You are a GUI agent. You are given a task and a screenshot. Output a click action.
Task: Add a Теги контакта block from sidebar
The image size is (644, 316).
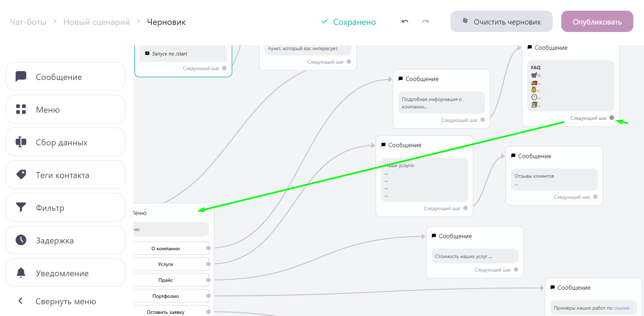[65, 175]
